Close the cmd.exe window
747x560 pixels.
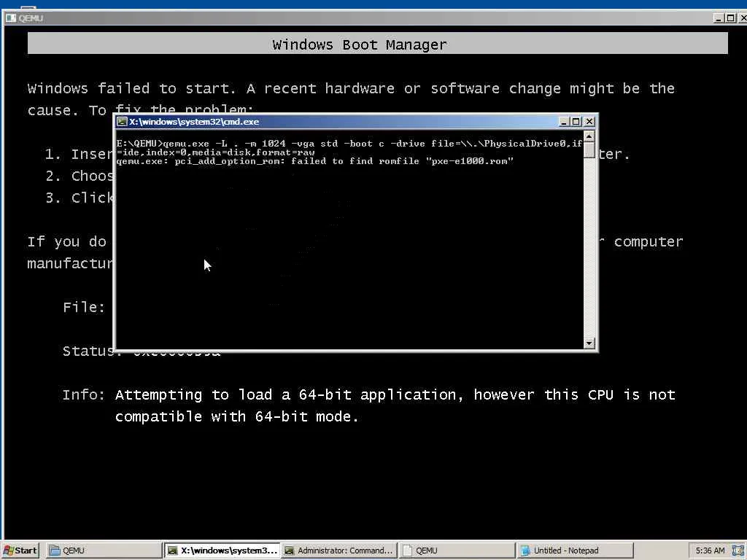589,122
